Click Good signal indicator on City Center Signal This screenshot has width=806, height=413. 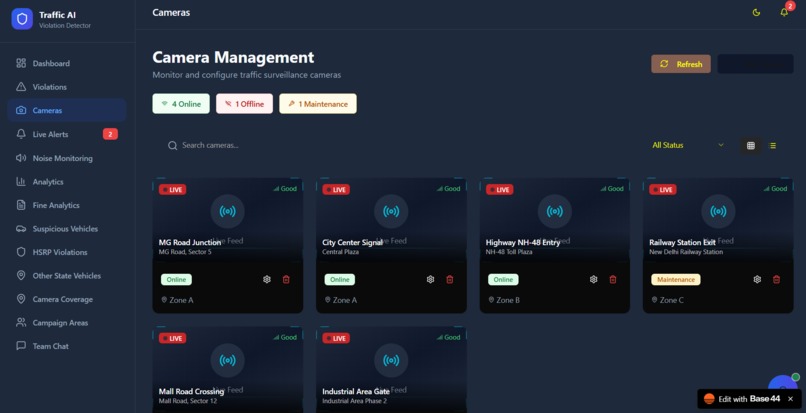pyautogui.click(x=449, y=189)
